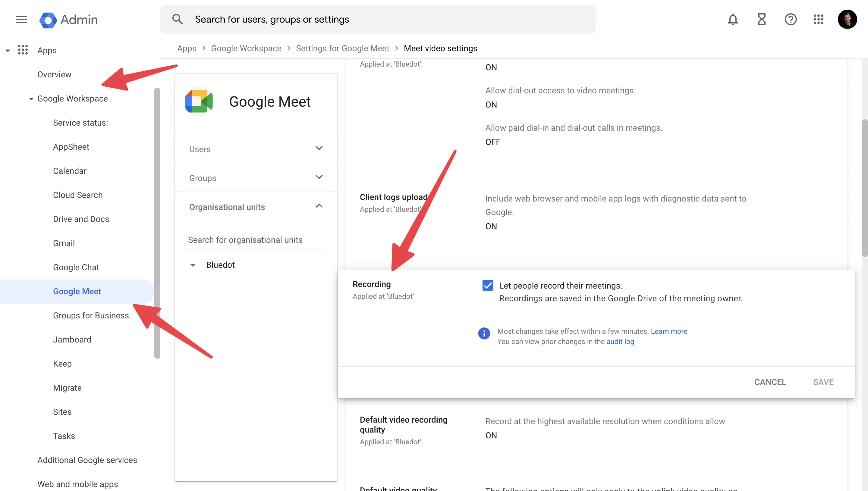Open Migrate in the sidebar

click(x=67, y=388)
